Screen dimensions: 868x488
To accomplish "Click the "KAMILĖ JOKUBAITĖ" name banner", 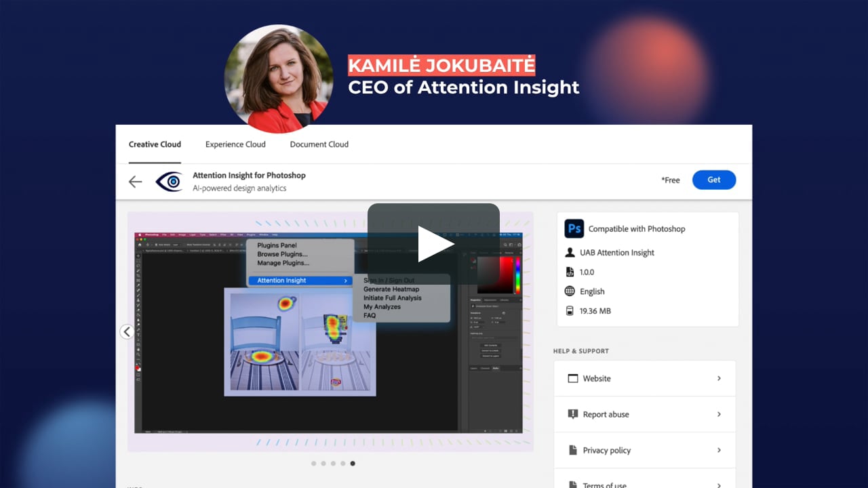I will click(x=441, y=66).
